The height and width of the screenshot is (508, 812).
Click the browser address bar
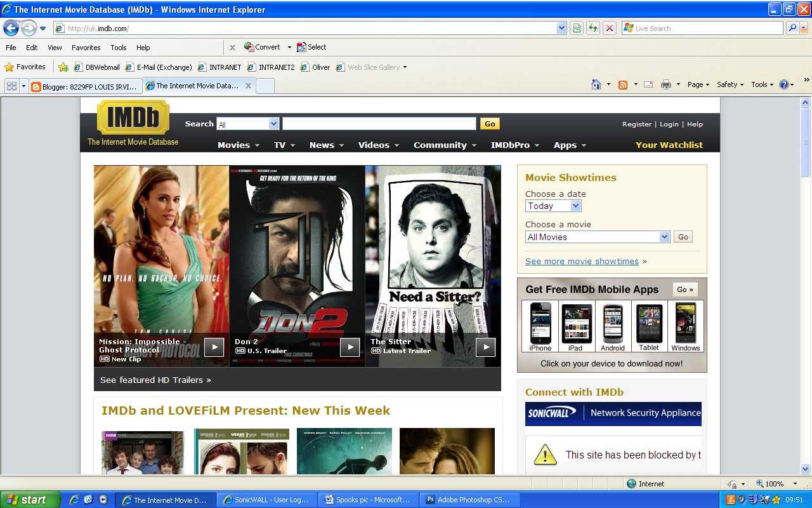[304, 28]
